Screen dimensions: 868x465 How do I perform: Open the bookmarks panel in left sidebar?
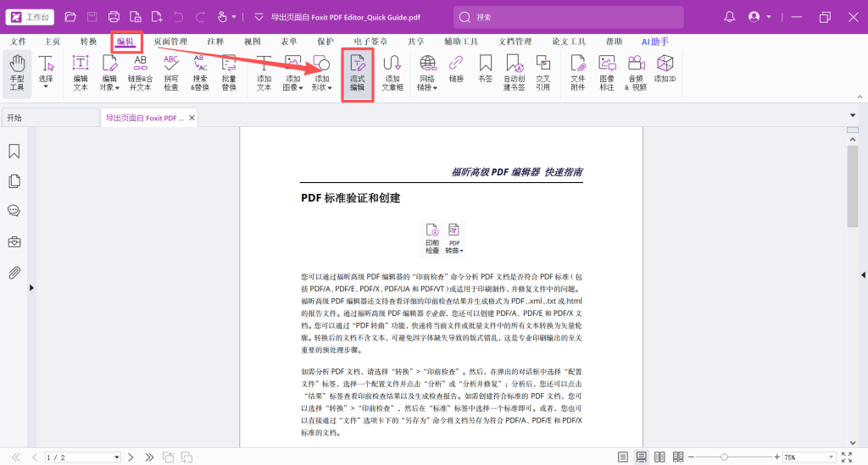[x=14, y=152]
